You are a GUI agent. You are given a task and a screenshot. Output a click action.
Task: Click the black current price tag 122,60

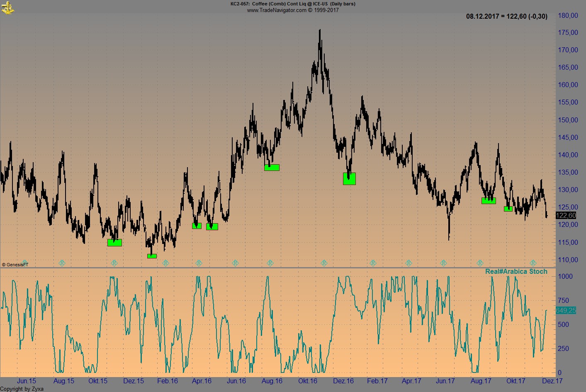(566, 215)
